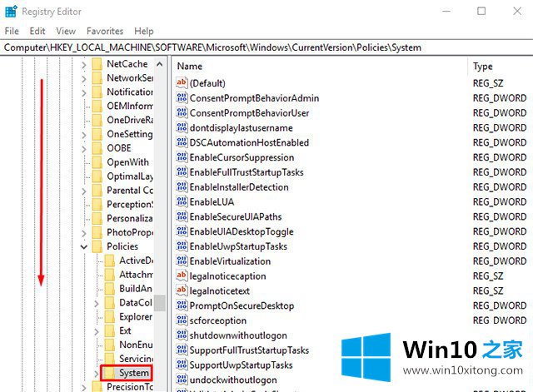Click the SupportFullTrustStartupTasks value icon
Image resolution: width=533 pixels, height=392 pixels.
tap(182, 350)
